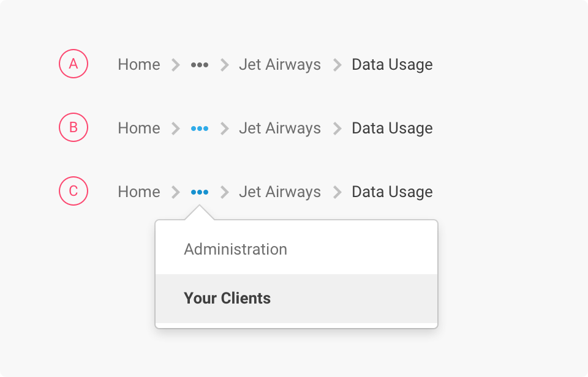Click the chevron before Data Usage in row B
This screenshot has height=377, width=588.
pyautogui.click(x=337, y=129)
